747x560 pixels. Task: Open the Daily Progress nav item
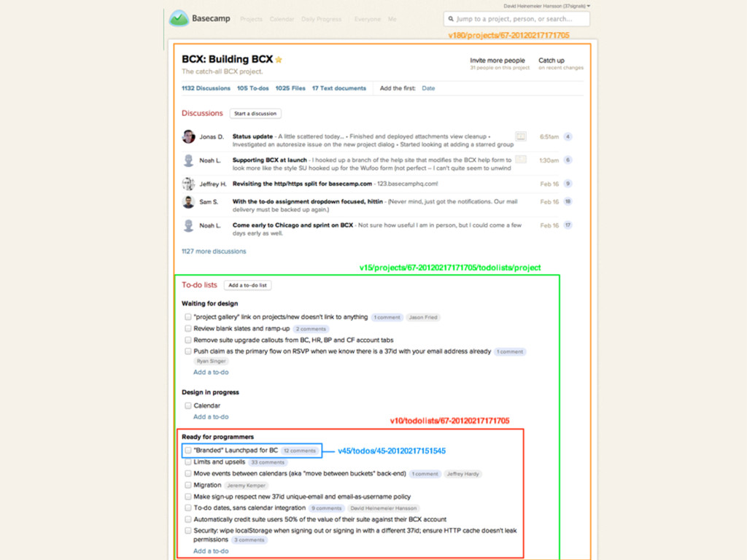321,19
